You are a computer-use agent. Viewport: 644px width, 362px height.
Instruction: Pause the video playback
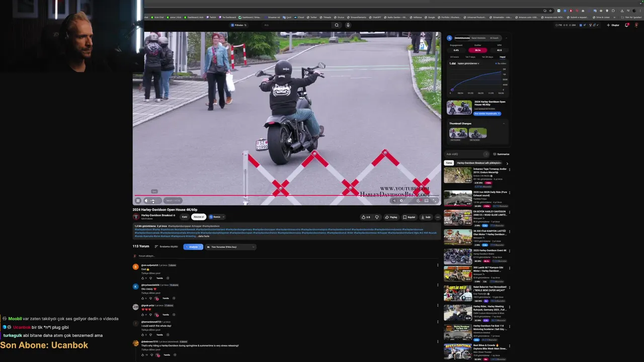138,201
